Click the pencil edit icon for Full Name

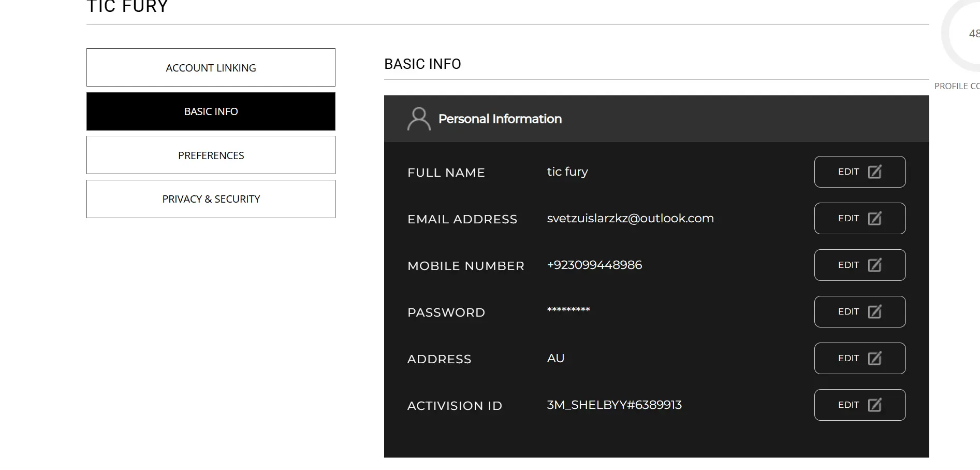pos(874,172)
